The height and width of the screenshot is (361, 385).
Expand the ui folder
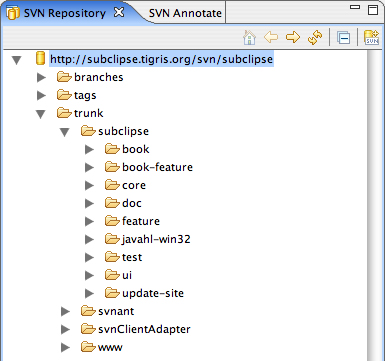point(89,275)
